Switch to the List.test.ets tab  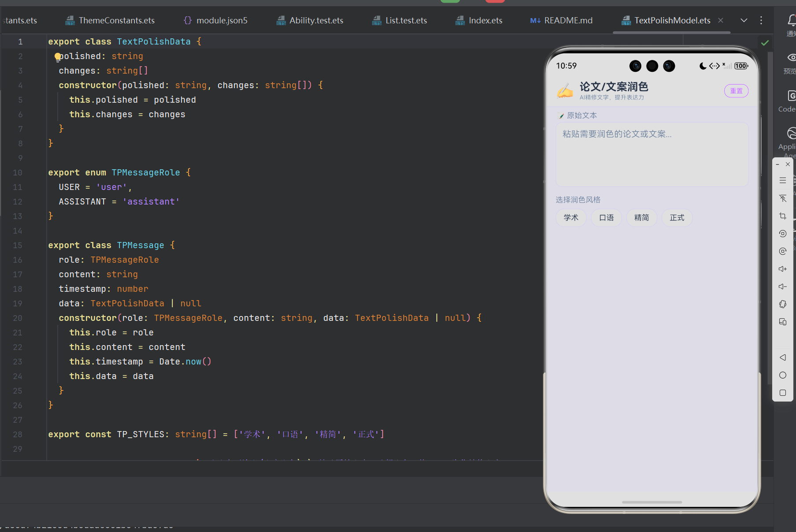[x=400, y=20]
